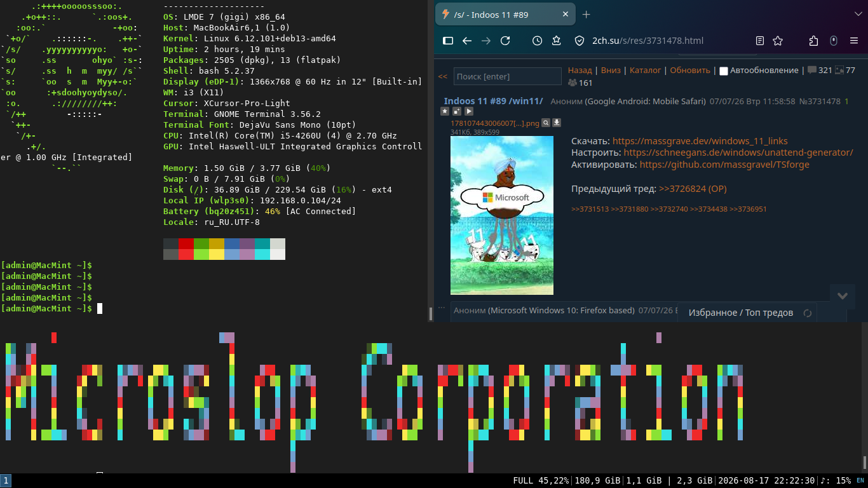Image resolution: width=868 pixels, height=488 pixels.
Task: Bookmark this page with the star
Action: click(x=778, y=41)
